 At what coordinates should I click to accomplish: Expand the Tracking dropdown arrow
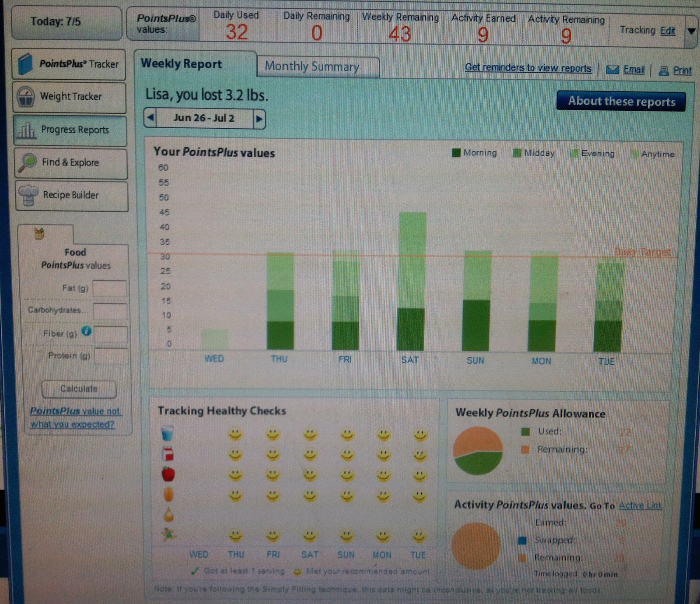(x=691, y=31)
